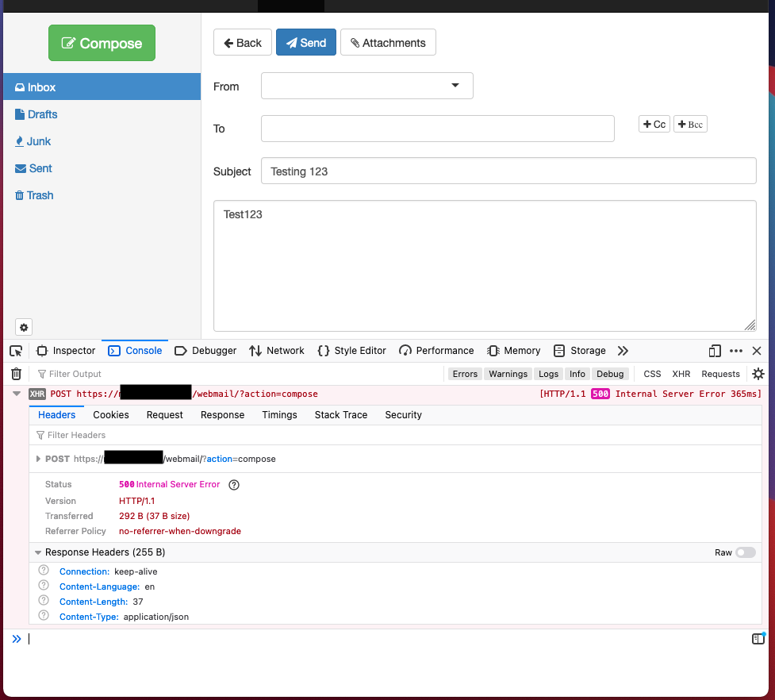This screenshot has width=775, height=700.
Task: Click inside the Subject input field
Action: 508,171
